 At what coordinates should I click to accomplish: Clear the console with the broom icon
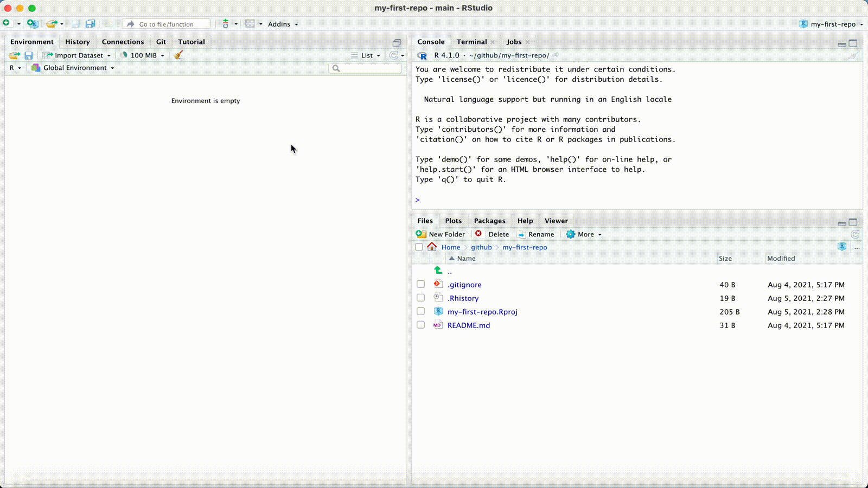tap(853, 55)
